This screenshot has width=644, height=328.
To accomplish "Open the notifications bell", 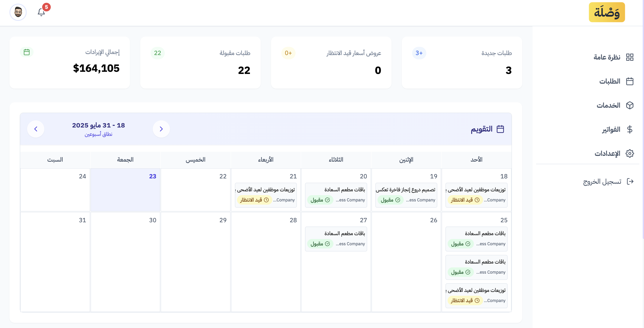I will click(41, 12).
